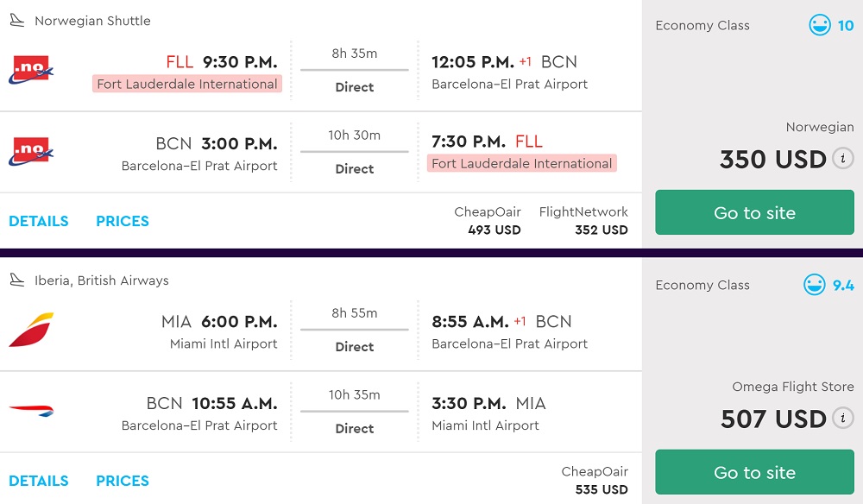Screen dimensions: 863x504
Task: Click Norwegian logo on BCN return flight
Action: point(31,152)
